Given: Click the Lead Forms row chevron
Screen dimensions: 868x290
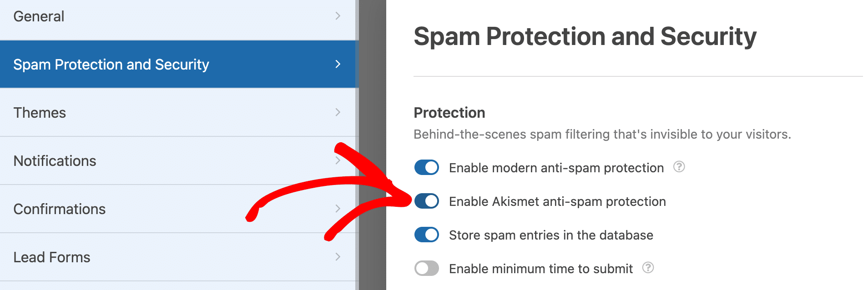Looking at the screenshot, I should [338, 257].
